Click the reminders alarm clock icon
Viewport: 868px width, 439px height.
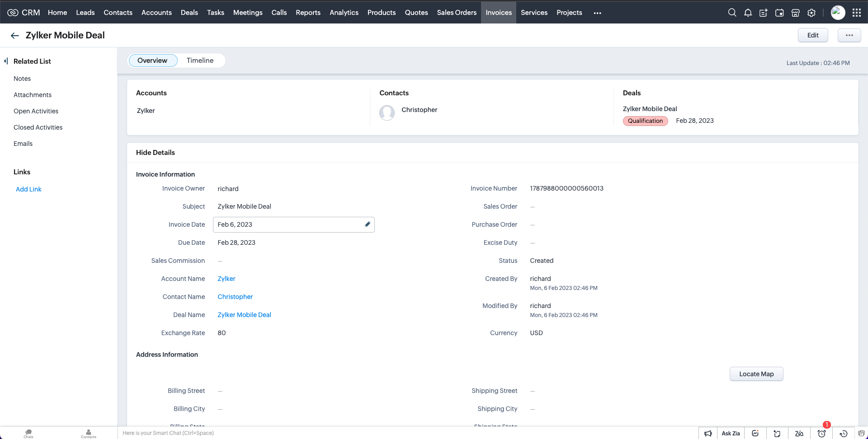[x=821, y=434]
